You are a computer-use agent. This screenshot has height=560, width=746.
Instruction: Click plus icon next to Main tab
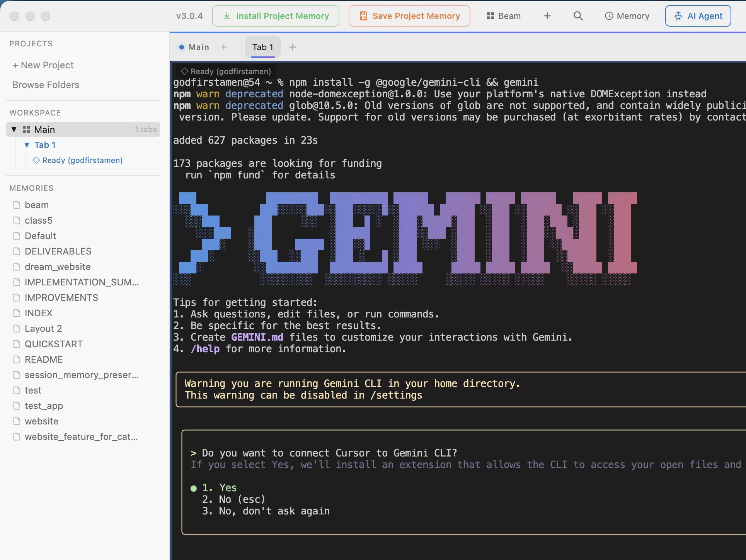click(x=224, y=47)
